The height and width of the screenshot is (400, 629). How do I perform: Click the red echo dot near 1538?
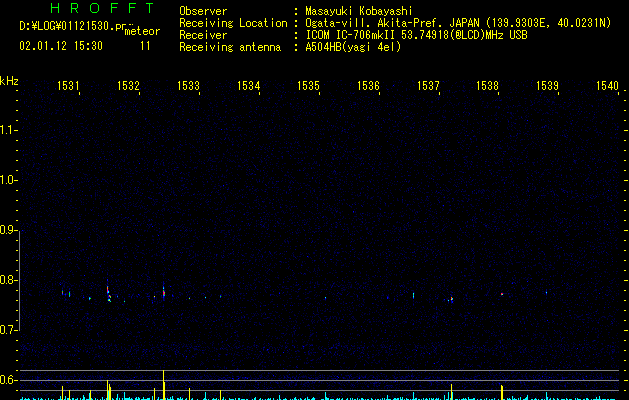(x=502, y=294)
